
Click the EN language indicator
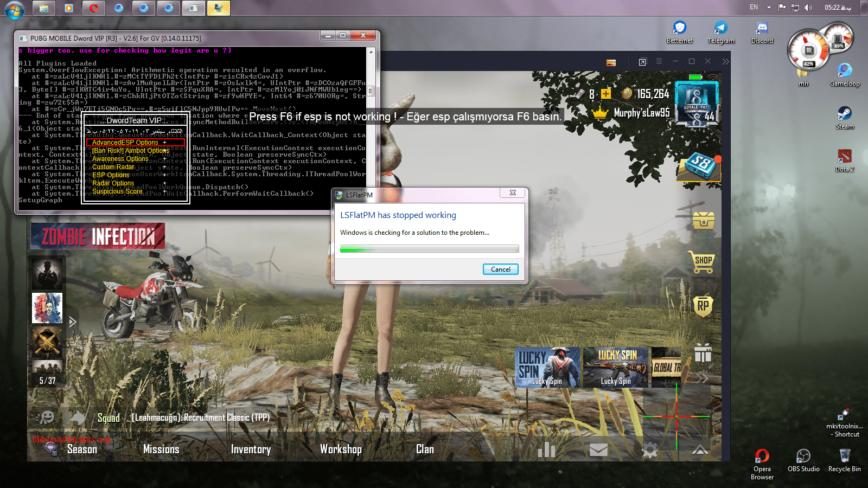(x=754, y=7)
